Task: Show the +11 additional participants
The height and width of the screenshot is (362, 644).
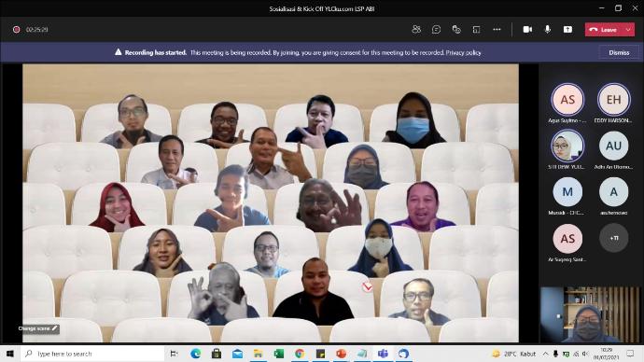Action: pos(613,238)
